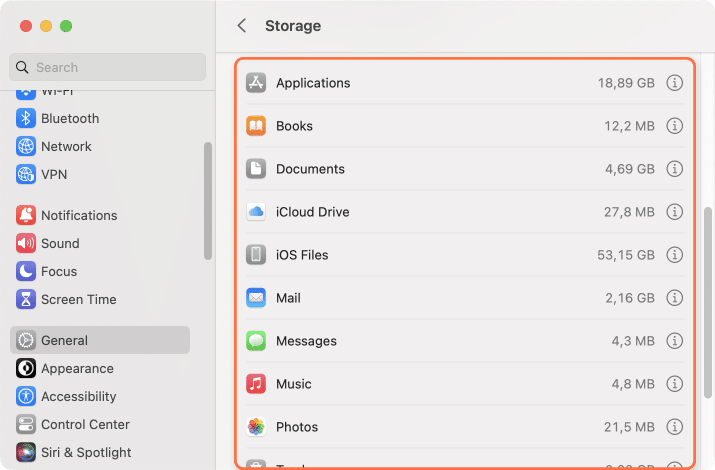Click the 4,69 GB Documents size
The width and height of the screenshot is (715, 470).
click(630, 169)
